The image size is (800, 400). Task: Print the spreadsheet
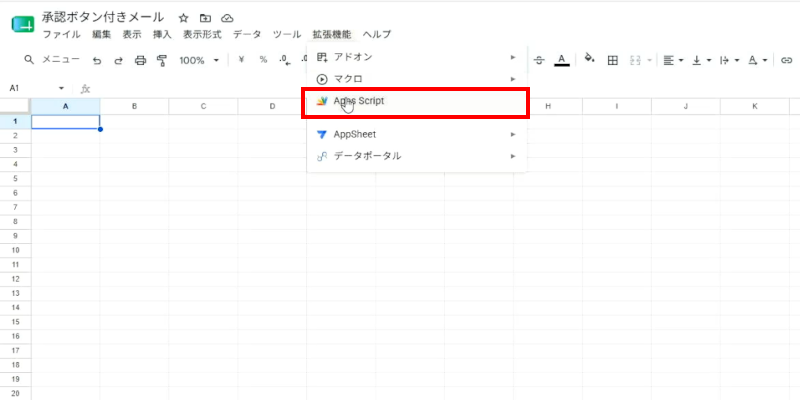(x=140, y=61)
